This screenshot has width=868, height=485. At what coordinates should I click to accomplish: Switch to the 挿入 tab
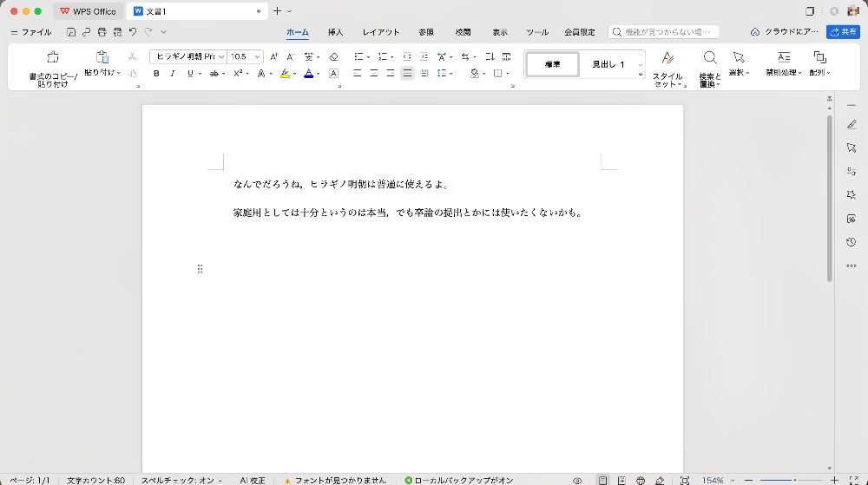point(335,32)
